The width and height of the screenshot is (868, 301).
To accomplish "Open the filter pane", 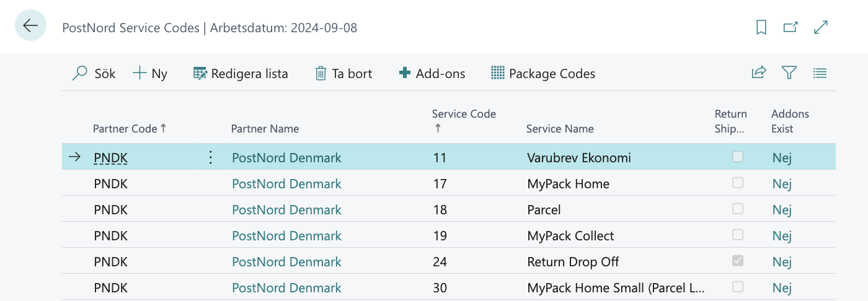I will pyautogui.click(x=789, y=73).
